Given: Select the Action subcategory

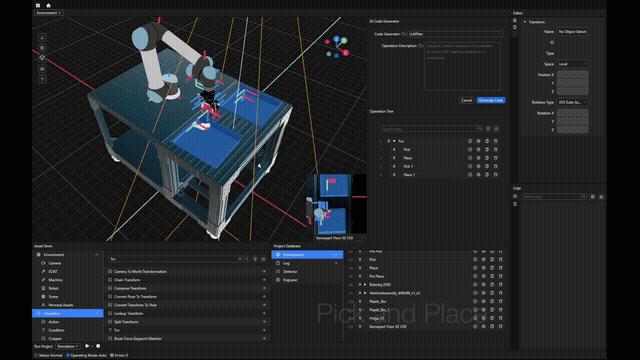Looking at the screenshot, I should pos(53,322).
